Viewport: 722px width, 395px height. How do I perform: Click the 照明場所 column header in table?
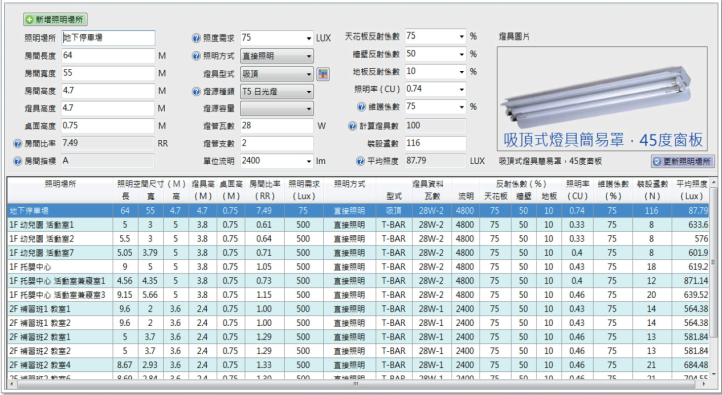pyautogui.click(x=60, y=190)
